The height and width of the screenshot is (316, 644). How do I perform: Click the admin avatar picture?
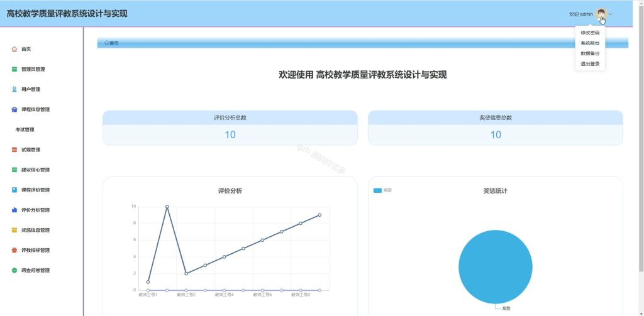click(601, 14)
